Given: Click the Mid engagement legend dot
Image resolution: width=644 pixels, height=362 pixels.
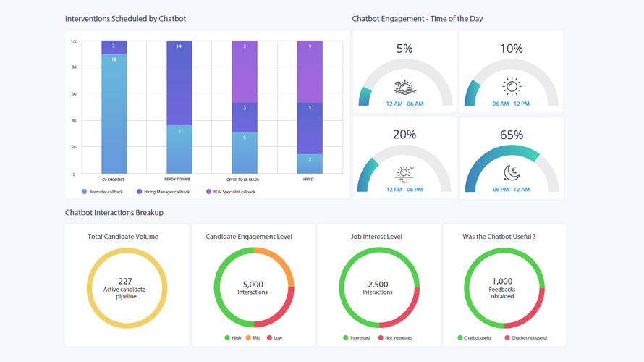Looking at the screenshot, I should (x=248, y=338).
